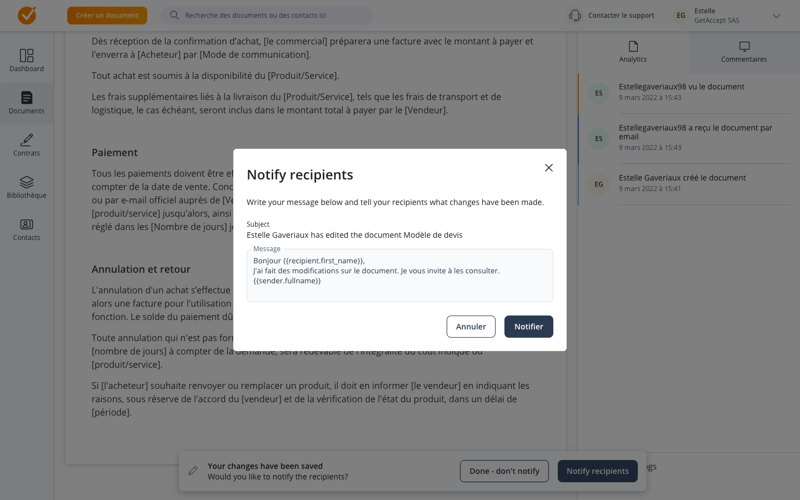Click inside the Message text area
This screenshot has width=800, height=500.
coord(399,276)
